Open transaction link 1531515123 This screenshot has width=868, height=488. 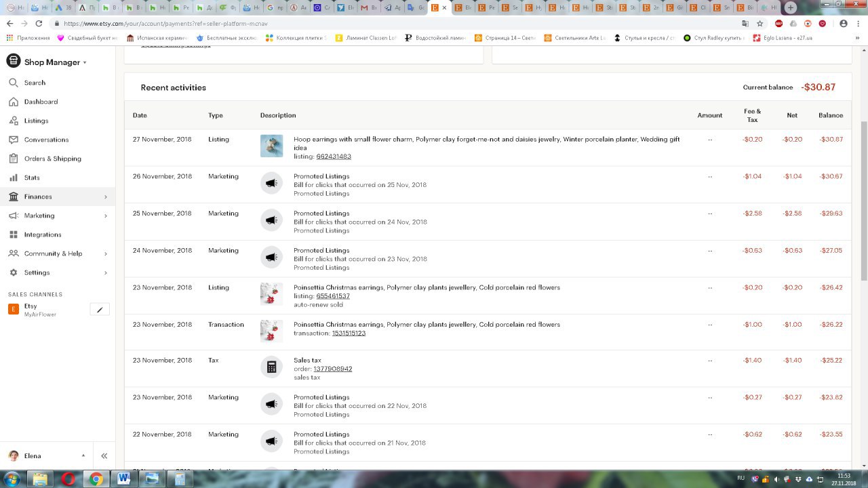tap(349, 333)
